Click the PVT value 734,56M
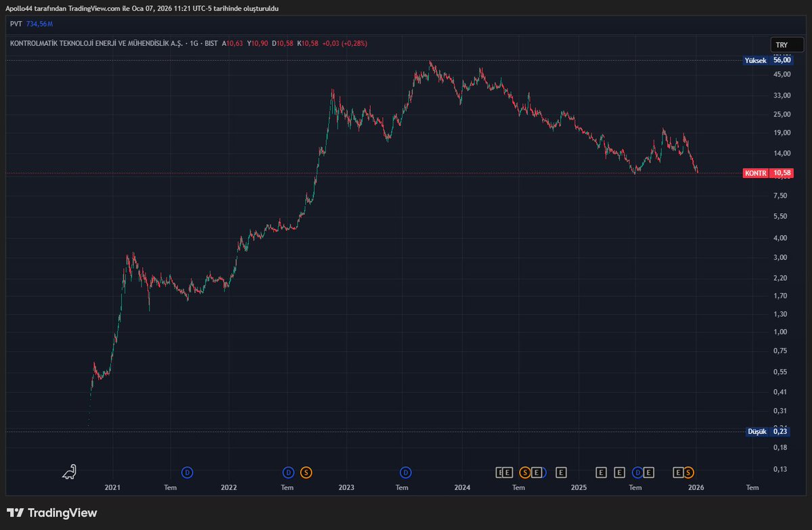Screen dimensions: 812x530 pos(39,24)
